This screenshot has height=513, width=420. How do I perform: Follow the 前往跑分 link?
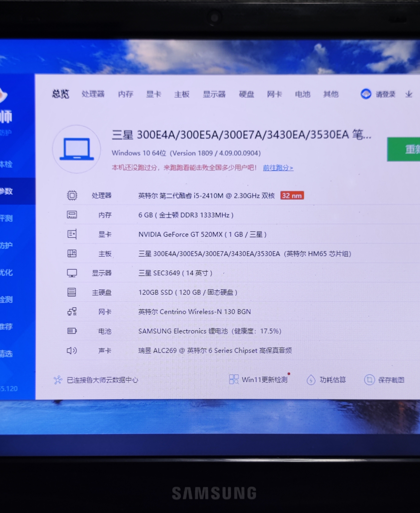click(x=278, y=168)
